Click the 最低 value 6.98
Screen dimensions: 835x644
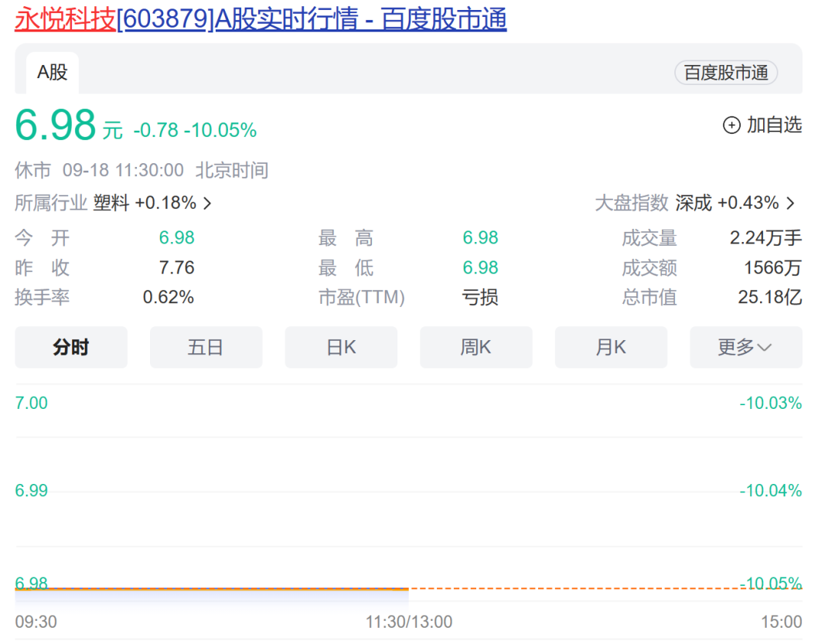480,267
